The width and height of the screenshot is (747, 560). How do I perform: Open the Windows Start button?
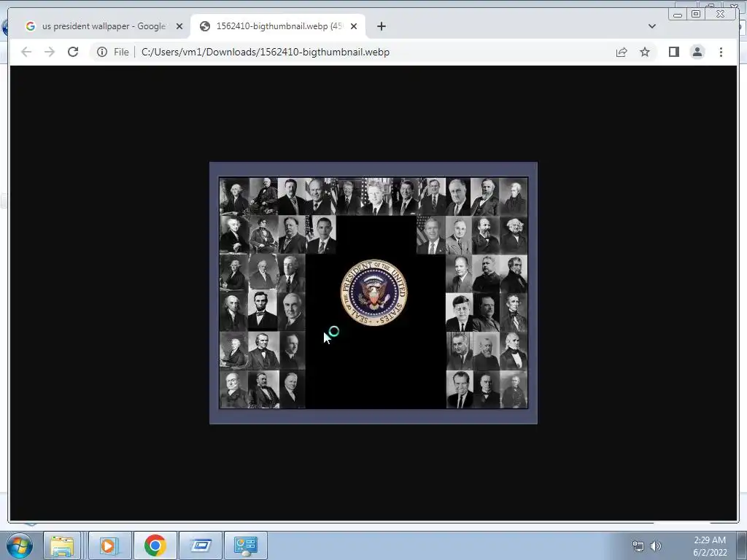tap(20, 545)
